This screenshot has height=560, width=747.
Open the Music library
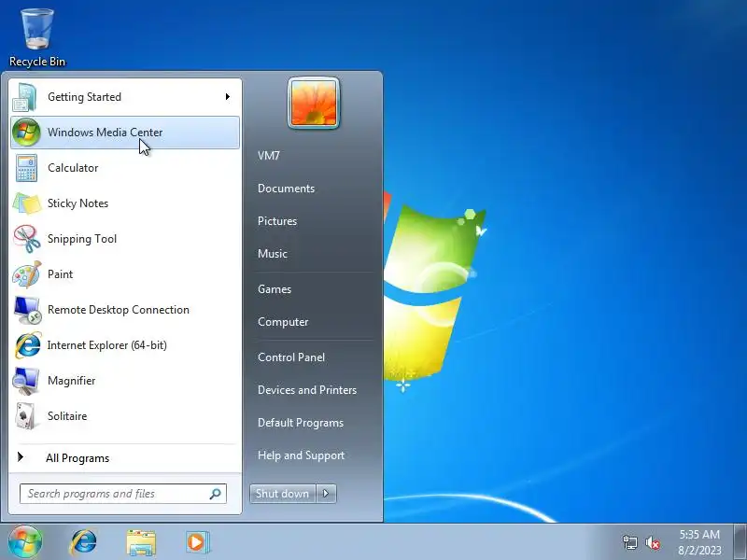(x=273, y=254)
